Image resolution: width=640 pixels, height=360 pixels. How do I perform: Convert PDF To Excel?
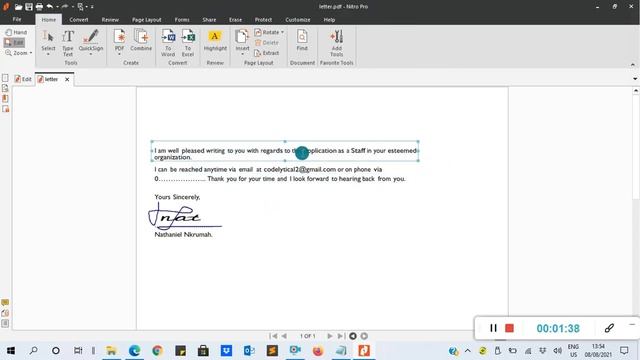[x=188, y=42]
